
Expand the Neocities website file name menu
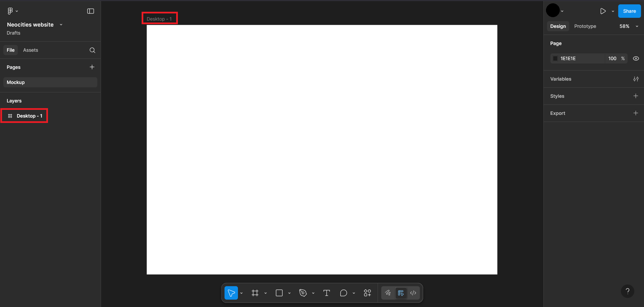(x=61, y=25)
